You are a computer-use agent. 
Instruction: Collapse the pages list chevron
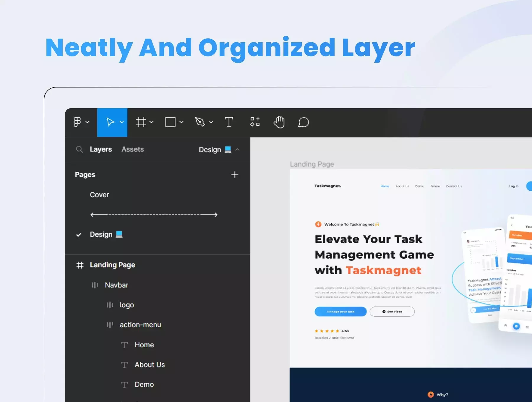click(x=237, y=149)
